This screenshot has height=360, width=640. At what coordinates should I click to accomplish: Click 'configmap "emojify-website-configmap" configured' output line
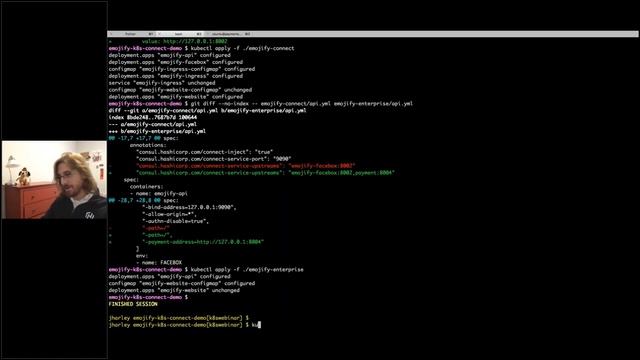[182, 283]
